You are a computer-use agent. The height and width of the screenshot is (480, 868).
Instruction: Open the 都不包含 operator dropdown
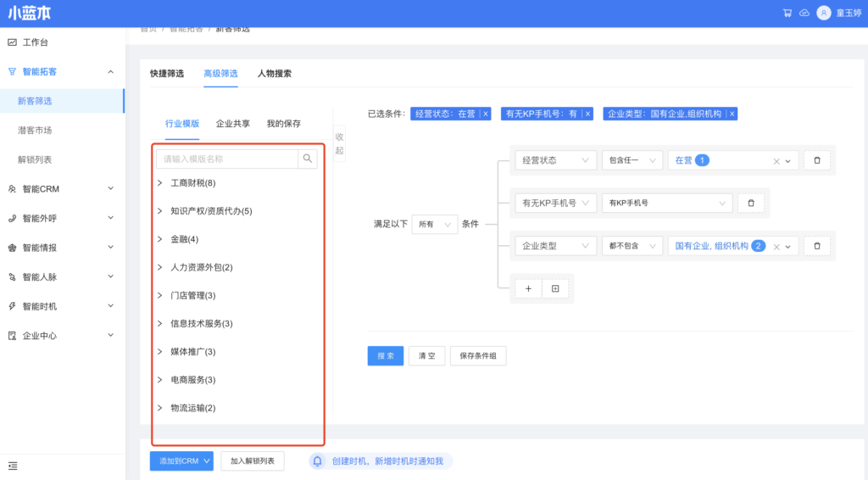pyautogui.click(x=632, y=246)
